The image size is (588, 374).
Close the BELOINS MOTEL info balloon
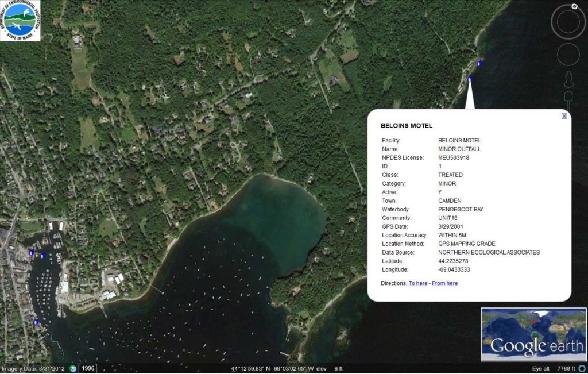564,116
